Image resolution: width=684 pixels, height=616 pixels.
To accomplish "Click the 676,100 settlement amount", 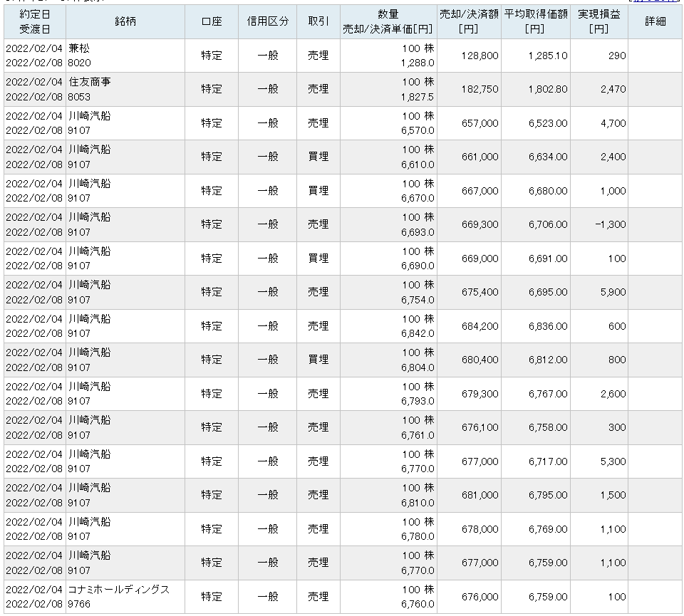I will (x=480, y=427).
